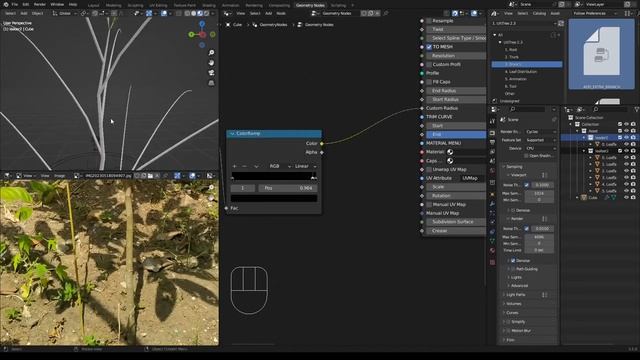The image size is (640, 360).
Task: Open the Material properties tab icon
Action: pyautogui.click(x=492, y=251)
